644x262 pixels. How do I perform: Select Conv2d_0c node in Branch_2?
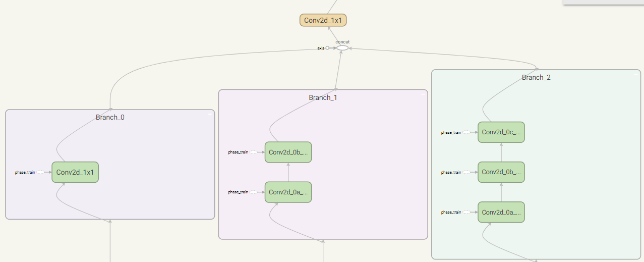point(501,132)
